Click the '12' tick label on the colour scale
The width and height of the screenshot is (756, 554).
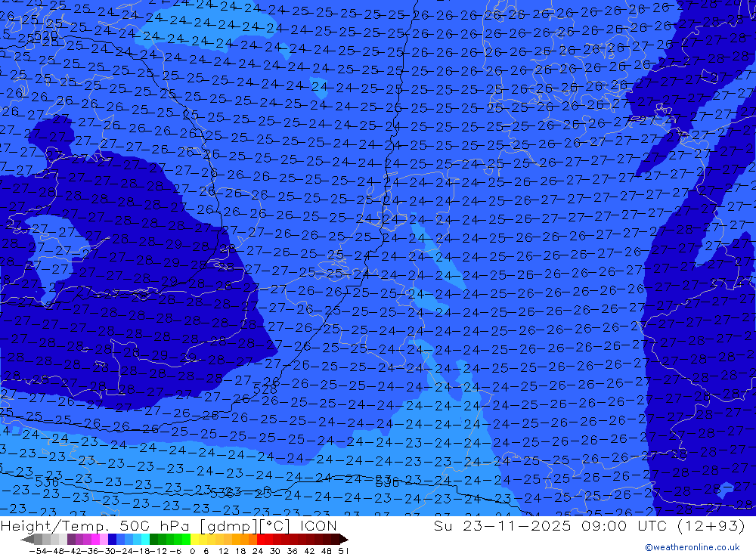click(x=224, y=551)
